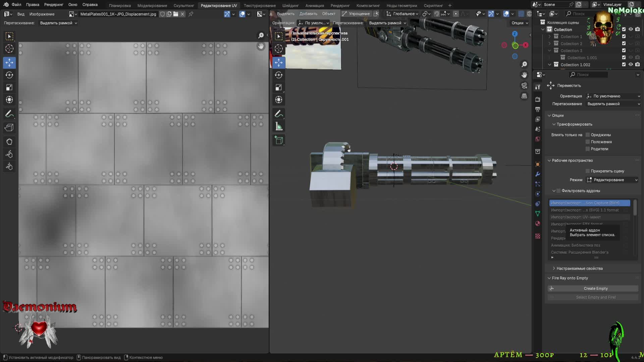Switch to the Моделирование workspace tab

pos(152,5)
